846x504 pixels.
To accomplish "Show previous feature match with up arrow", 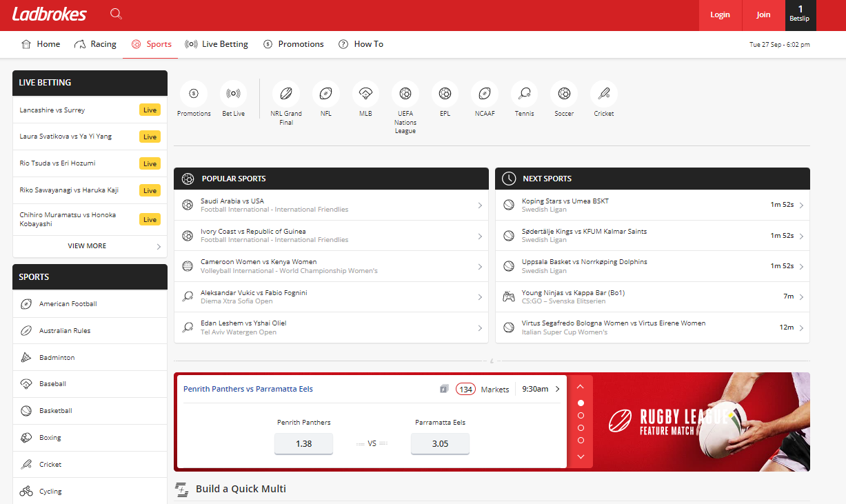I will pos(581,387).
